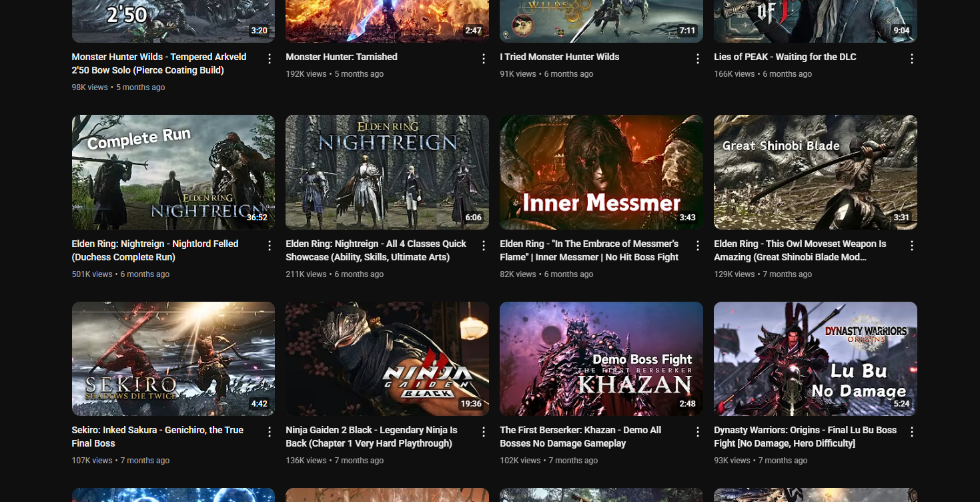Play the Nightreign four classes thumbnail

point(387,172)
